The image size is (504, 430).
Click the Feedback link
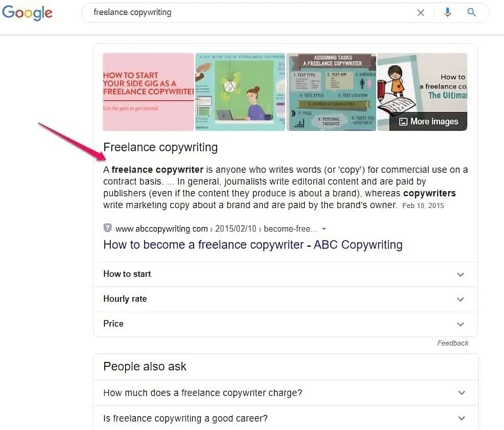[452, 343]
